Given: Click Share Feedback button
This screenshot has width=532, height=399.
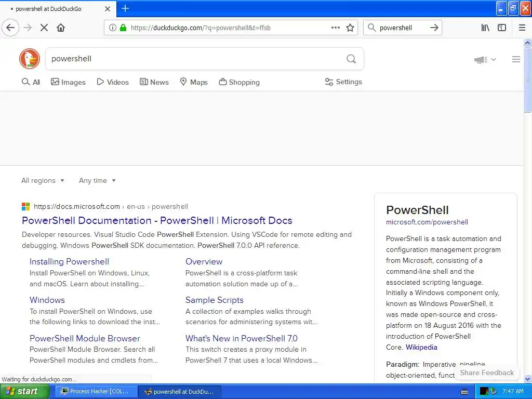Looking at the screenshot, I should 487,373.
